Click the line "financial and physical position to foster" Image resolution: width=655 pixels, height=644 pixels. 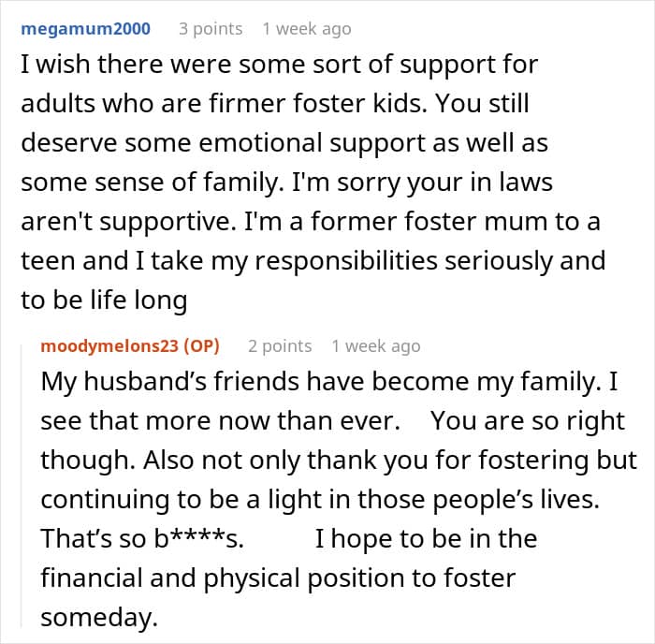277,578
